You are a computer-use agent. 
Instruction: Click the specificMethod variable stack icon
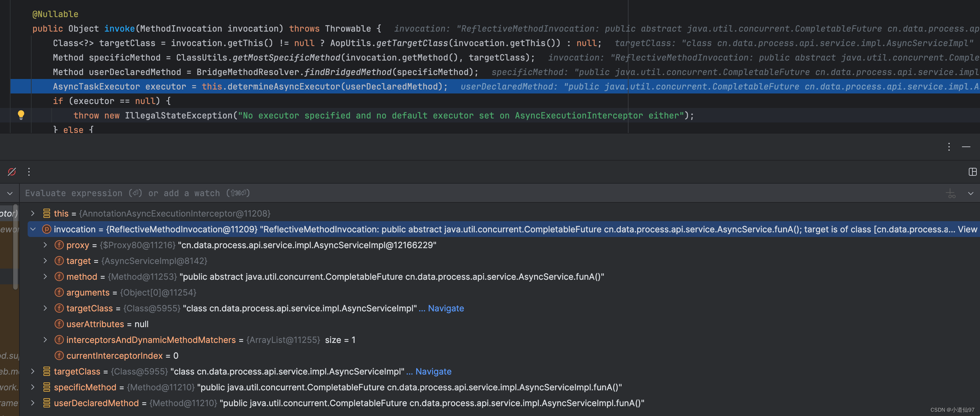tap(46, 387)
